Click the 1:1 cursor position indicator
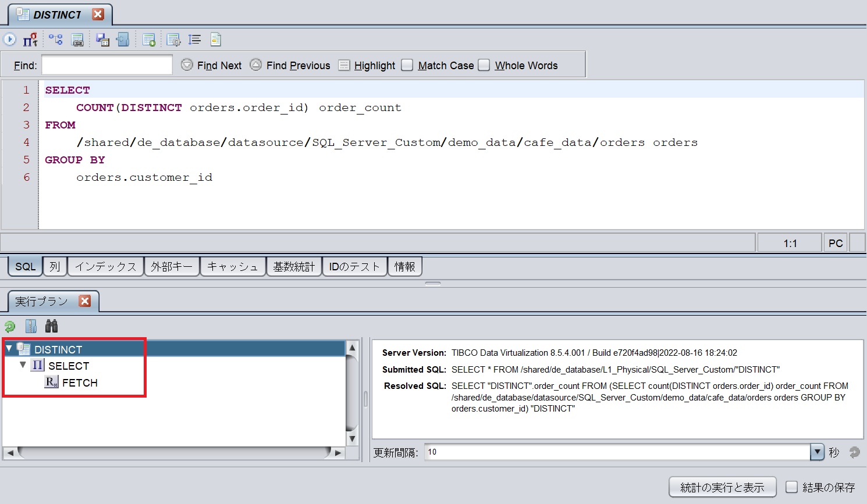Viewport: 867px width, 504px height. click(x=790, y=243)
